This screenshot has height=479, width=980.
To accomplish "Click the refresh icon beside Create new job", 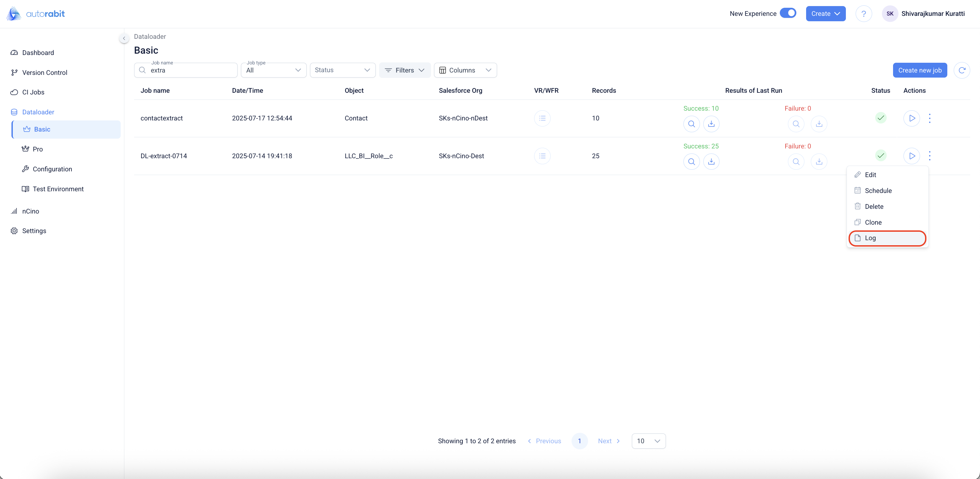I will pyautogui.click(x=962, y=70).
